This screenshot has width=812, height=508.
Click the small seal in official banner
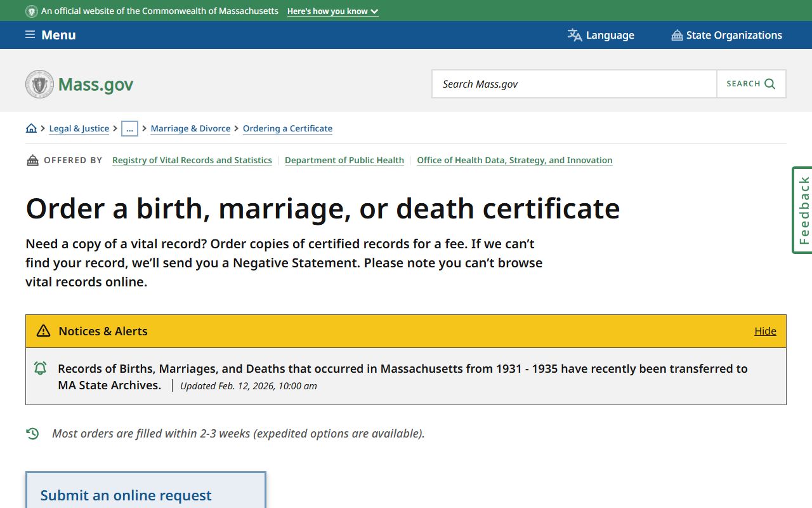32,11
